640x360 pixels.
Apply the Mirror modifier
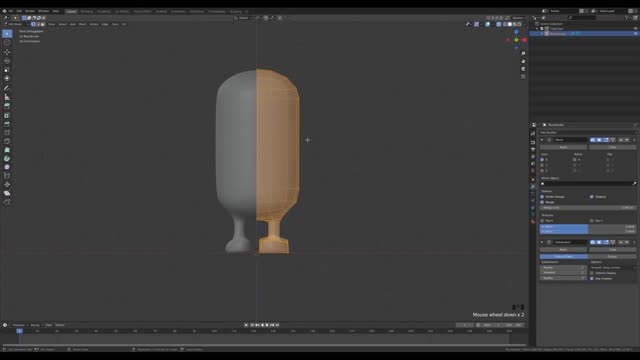(x=563, y=147)
